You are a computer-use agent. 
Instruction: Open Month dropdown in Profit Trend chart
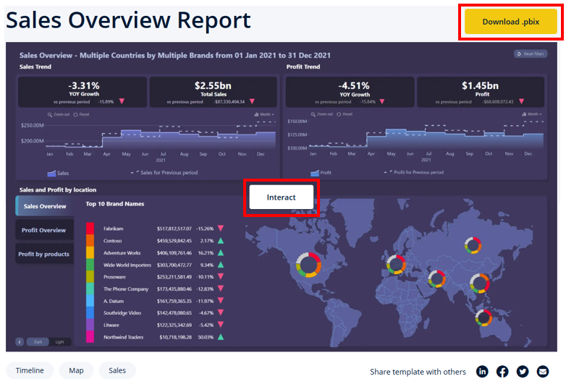tap(532, 114)
